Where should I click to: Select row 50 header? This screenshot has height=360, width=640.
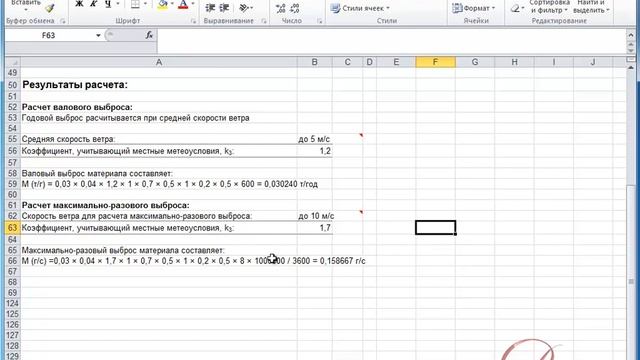click(13, 85)
